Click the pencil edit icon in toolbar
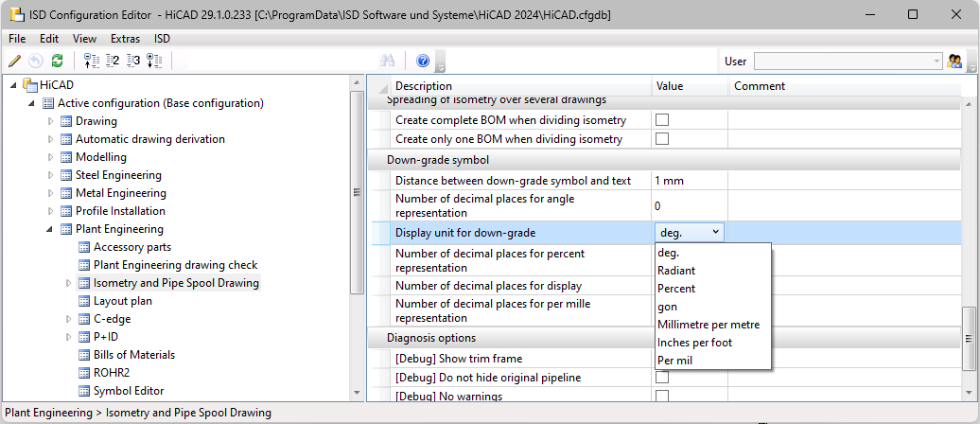Screen dimensions: 980x424 click(15, 61)
